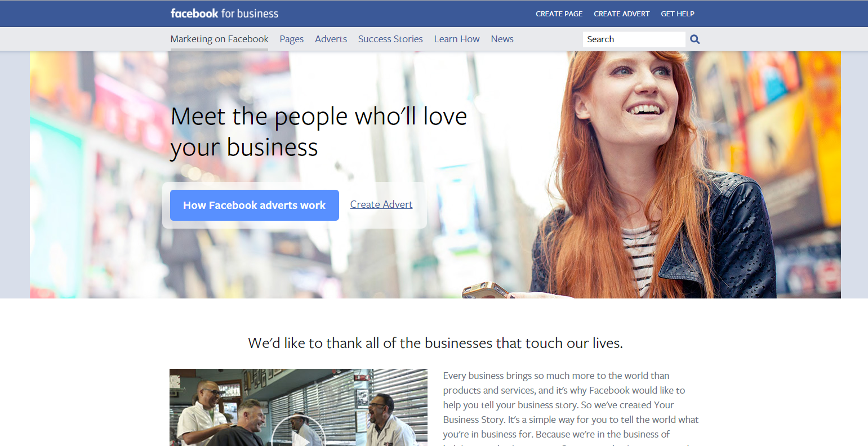Open the Adverts tab
Image resolution: width=868 pixels, height=446 pixels.
[x=331, y=39]
